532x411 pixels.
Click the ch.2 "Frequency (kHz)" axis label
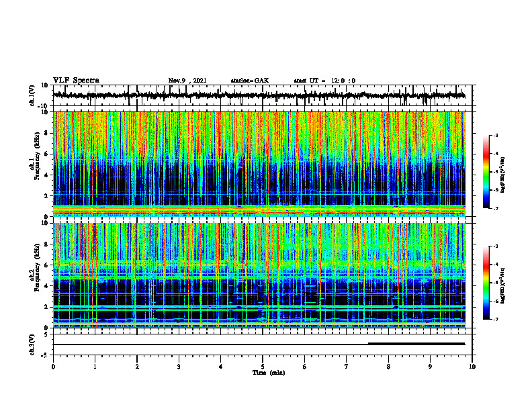pos(37,267)
